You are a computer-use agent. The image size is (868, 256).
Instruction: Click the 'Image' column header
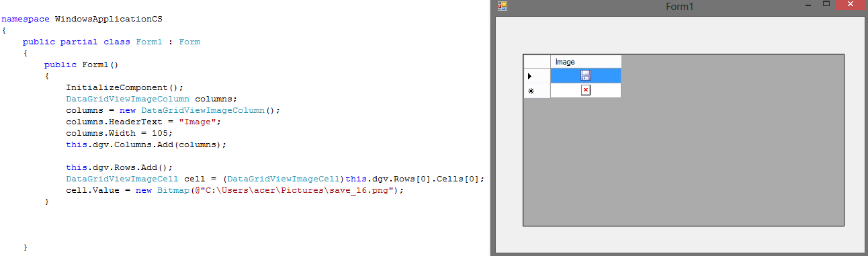tap(586, 61)
